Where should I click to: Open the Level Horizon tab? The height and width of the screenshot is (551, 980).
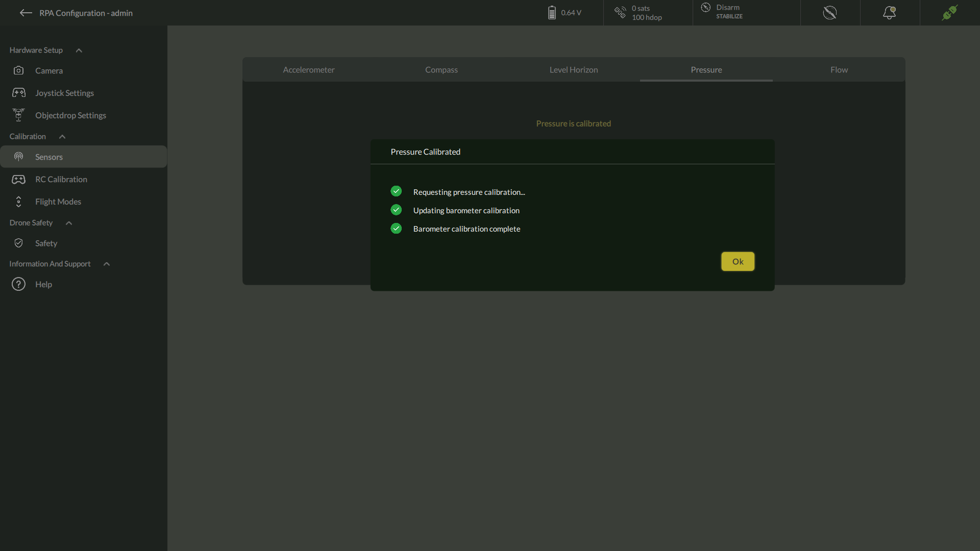point(574,69)
